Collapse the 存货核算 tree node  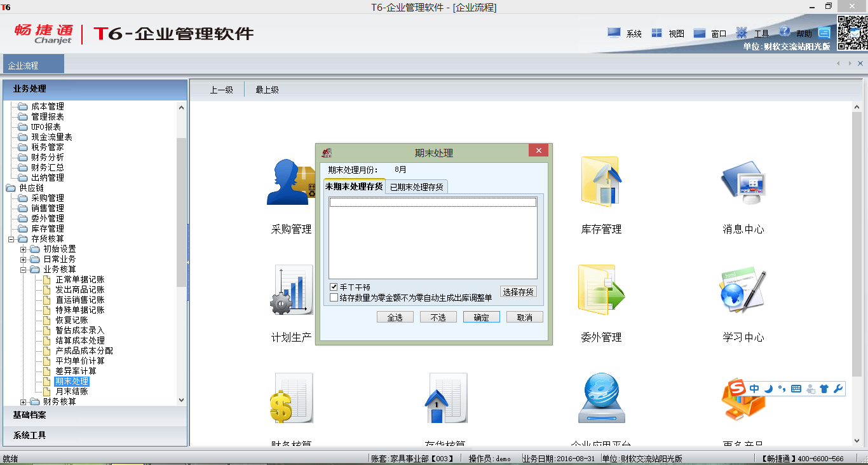(11, 239)
